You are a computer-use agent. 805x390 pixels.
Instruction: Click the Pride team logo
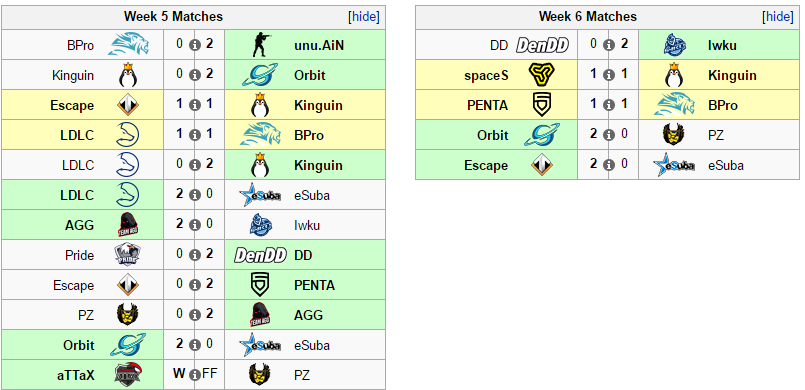pyautogui.click(x=128, y=255)
